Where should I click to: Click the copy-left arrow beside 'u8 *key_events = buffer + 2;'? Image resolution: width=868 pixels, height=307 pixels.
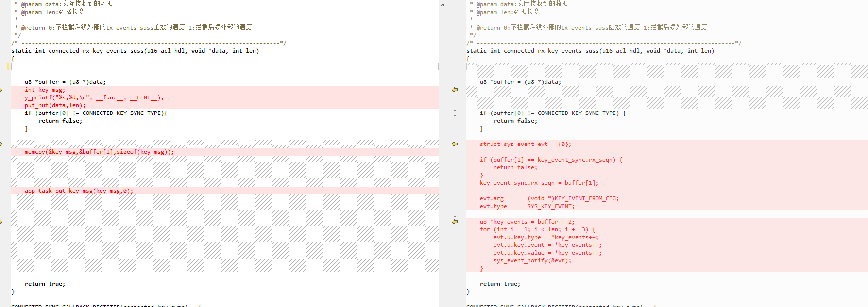pos(455,222)
